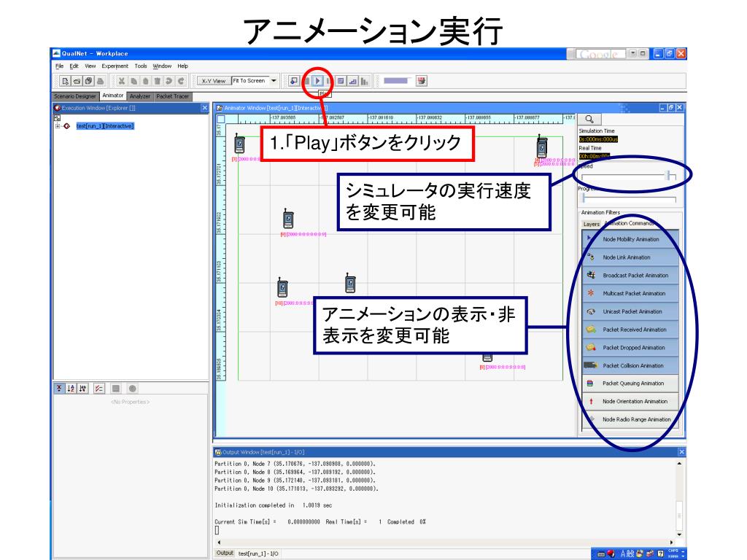Click the Copy toolbar icon
The image size is (747, 560).
(x=134, y=81)
